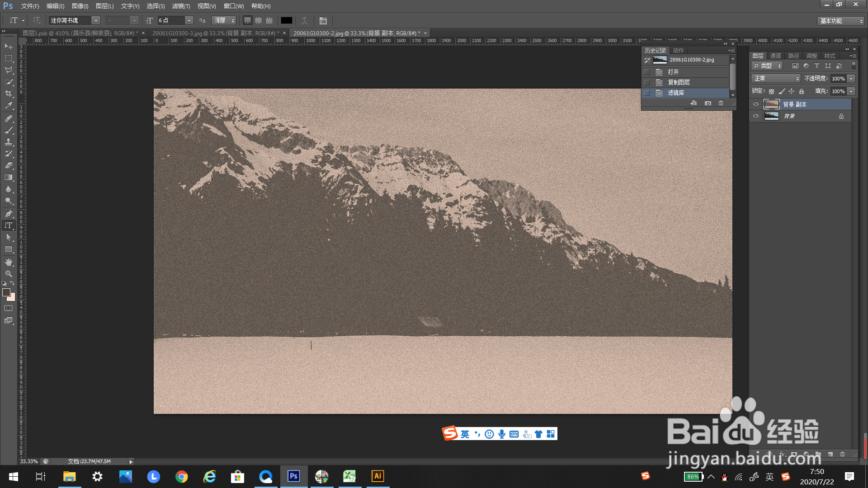The width and height of the screenshot is (868, 488).
Task: Create new snapshot in History panel
Action: click(x=708, y=103)
